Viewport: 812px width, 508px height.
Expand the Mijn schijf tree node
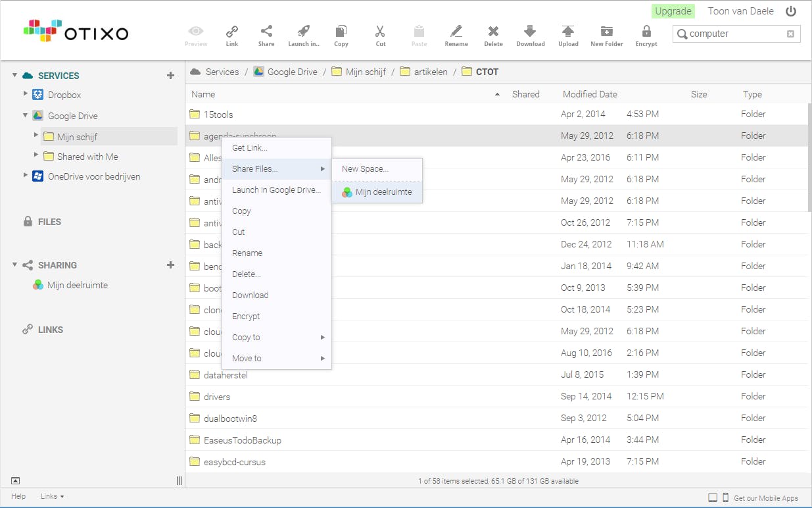pos(36,136)
